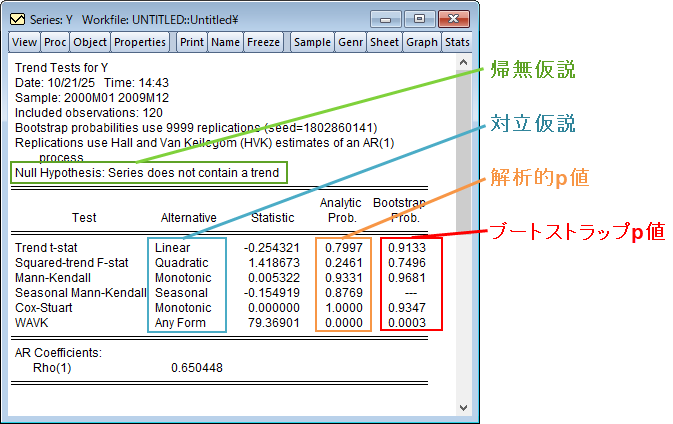Maximize the Series Y window
This screenshot has height=424, width=673.
(x=419, y=18)
